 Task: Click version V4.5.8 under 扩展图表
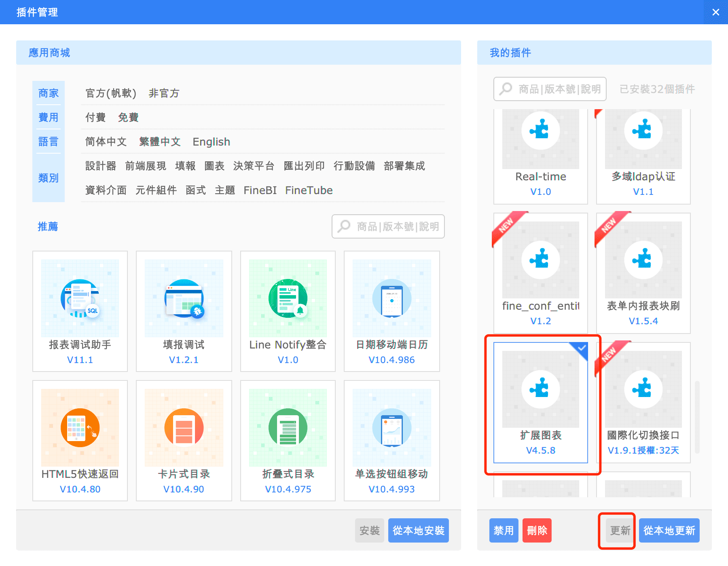tap(541, 450)
